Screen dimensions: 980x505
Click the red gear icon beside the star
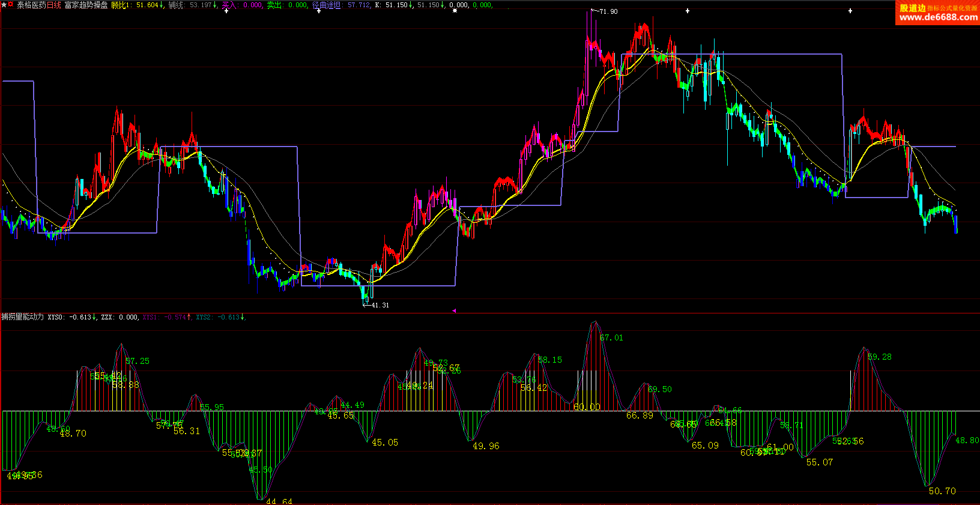click(x=11, y=5)
